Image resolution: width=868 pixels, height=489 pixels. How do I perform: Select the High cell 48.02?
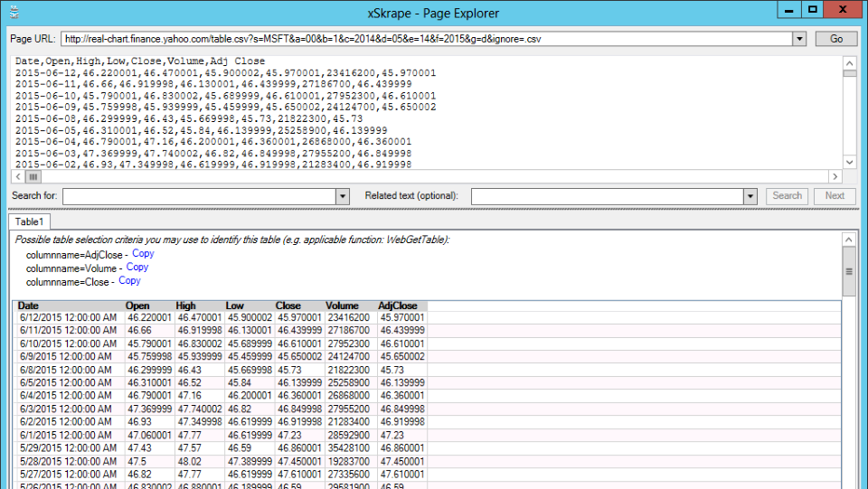200,461
